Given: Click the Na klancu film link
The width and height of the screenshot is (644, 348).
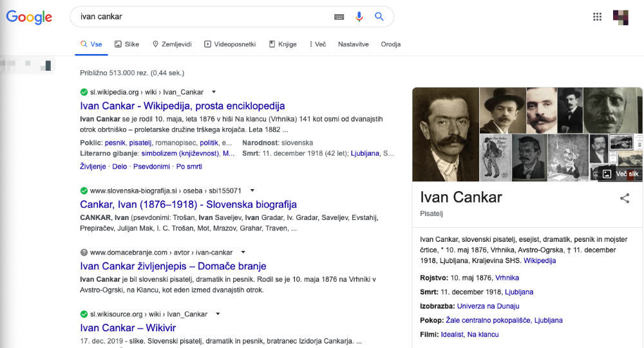Looking at the screenshot, I should tap(483, 334).
